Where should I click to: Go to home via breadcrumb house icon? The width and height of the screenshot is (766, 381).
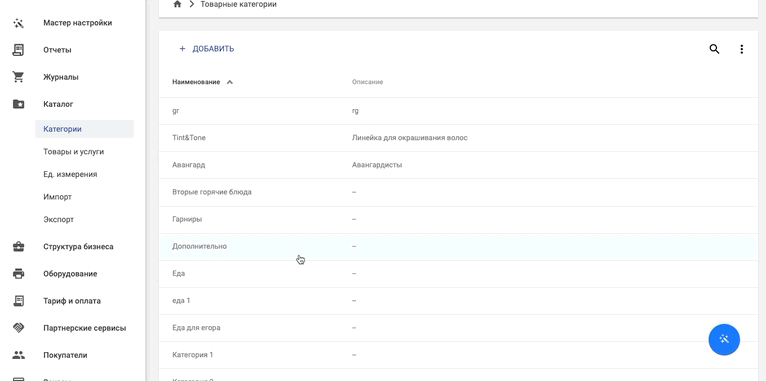(177, 4)
